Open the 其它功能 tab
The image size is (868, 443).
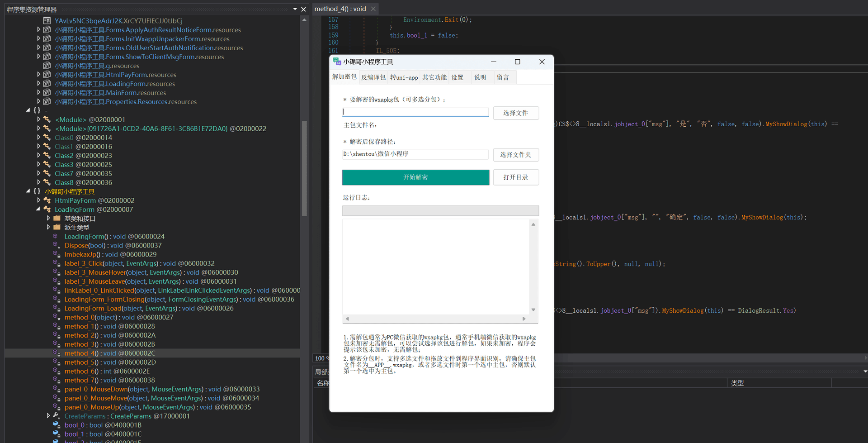434,77
